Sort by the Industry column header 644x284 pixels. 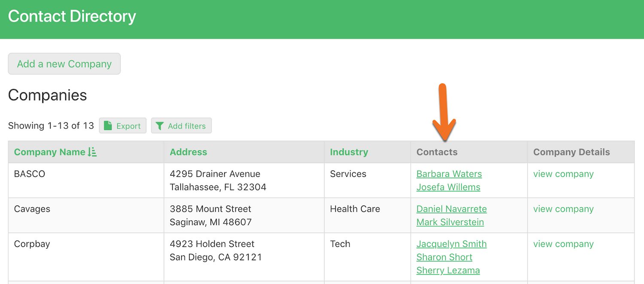(349, 152)
